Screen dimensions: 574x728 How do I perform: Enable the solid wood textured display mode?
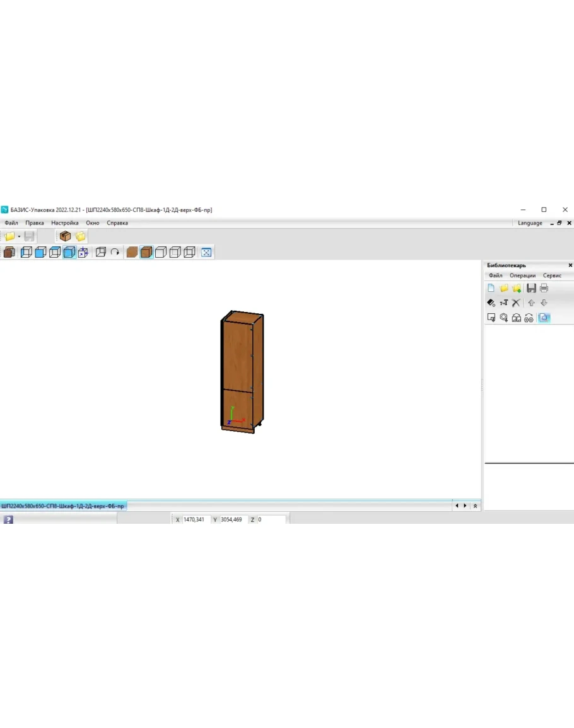pos(132,253)
